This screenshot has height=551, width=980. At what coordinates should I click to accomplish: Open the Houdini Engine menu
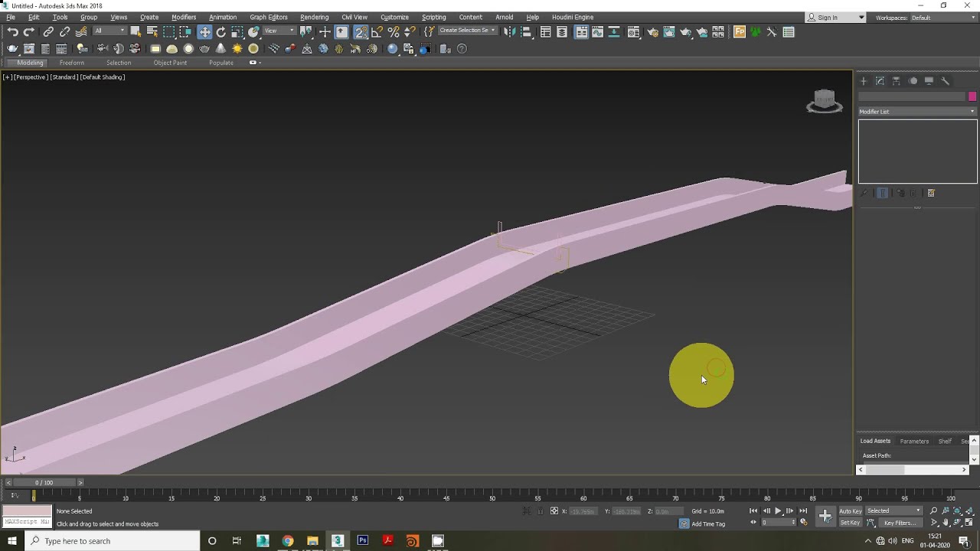(x=573, y=17)
